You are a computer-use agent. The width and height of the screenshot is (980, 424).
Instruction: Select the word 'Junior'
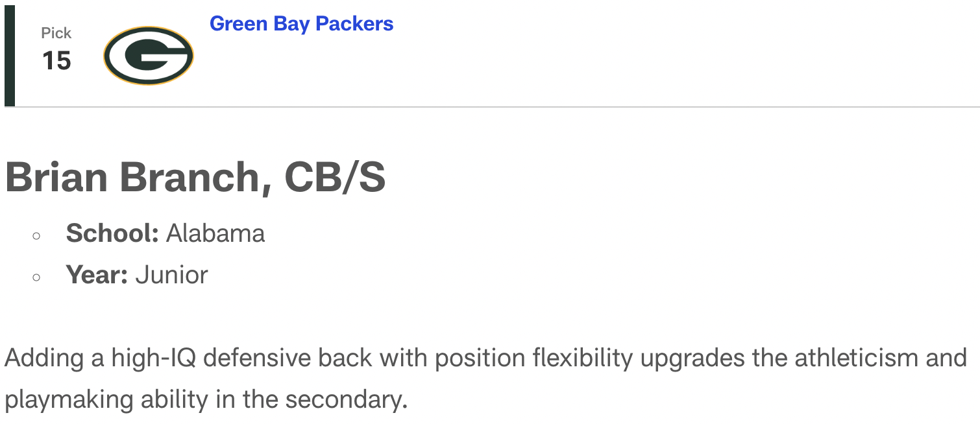172,275
